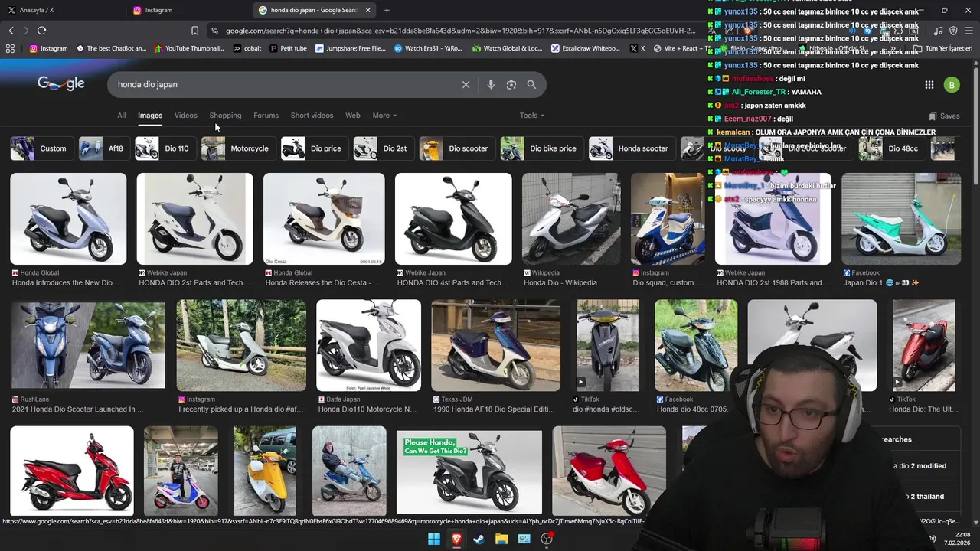Open site information icon in address bar
This screenshot has width=980, height=551.
tap(215, 31)
